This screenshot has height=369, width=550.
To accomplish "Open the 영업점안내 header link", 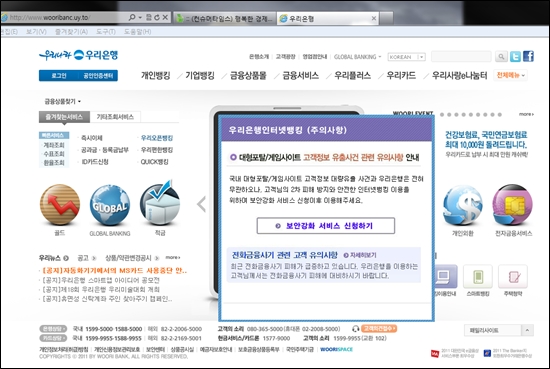I will tap(315, 57).
